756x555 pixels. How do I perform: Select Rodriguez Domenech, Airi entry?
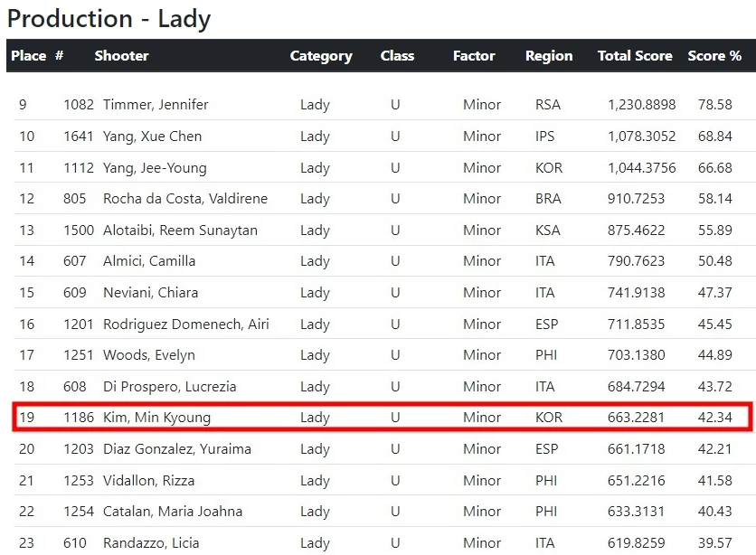click(x=185, y=325)
